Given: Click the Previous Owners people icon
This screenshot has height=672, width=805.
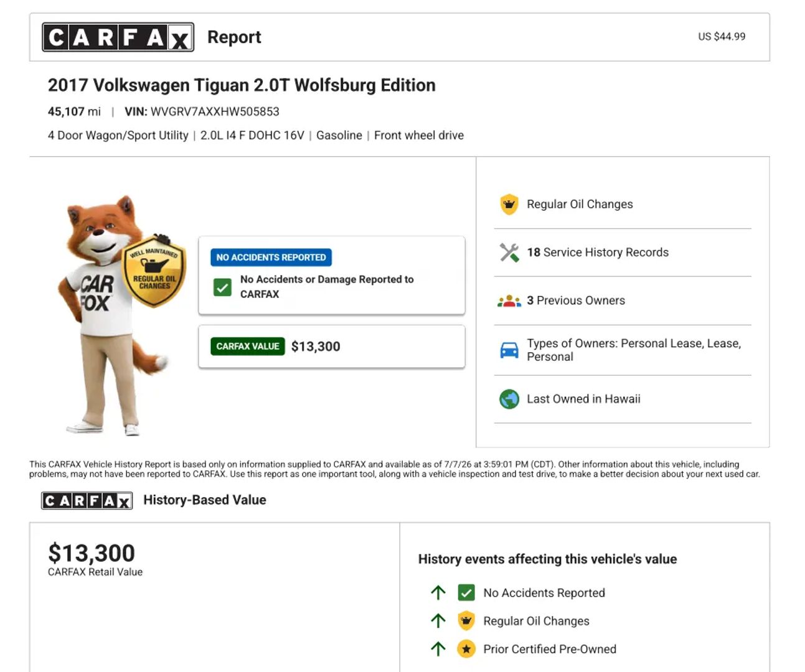Looking at the screenshot, I should pyautogui.click(x=509, y=301).
